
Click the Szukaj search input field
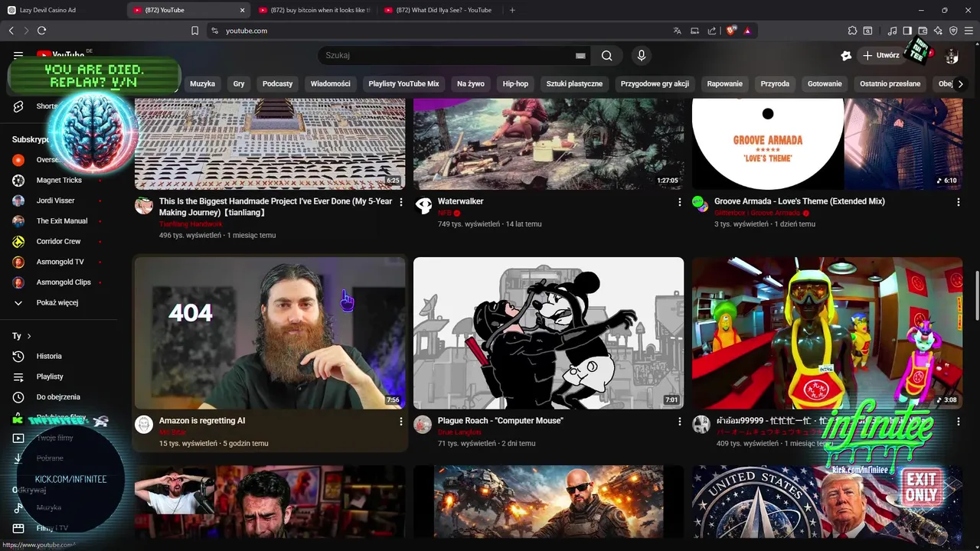point(448,55)
